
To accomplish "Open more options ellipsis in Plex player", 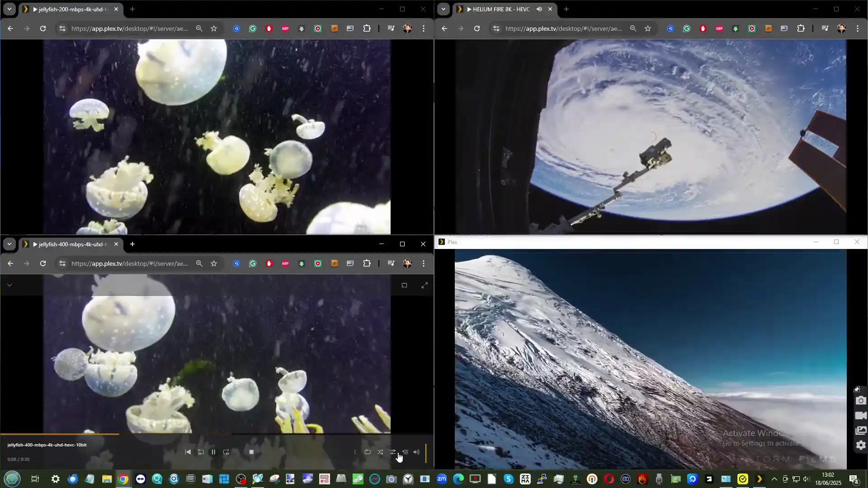I will [355, 452].
